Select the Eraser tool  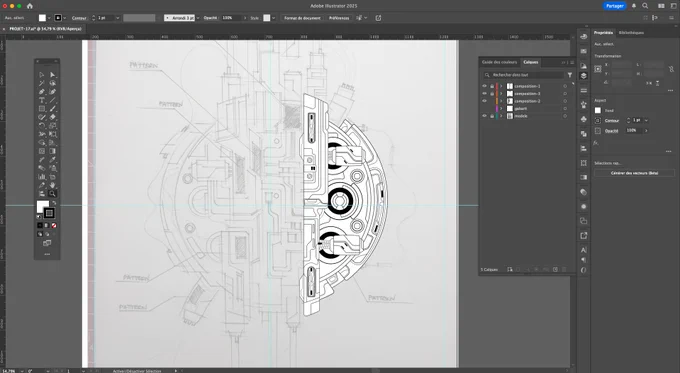[52, 117]
